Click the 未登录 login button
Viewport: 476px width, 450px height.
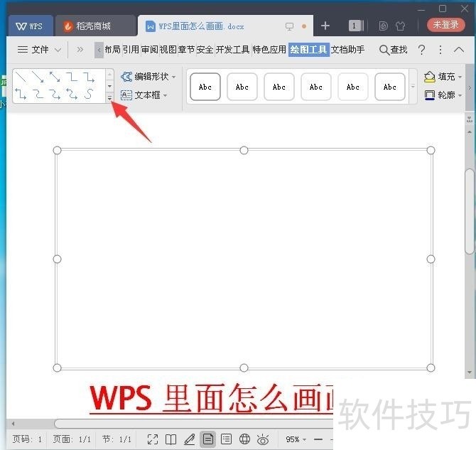pyautogui.click(x=445, y=25)
